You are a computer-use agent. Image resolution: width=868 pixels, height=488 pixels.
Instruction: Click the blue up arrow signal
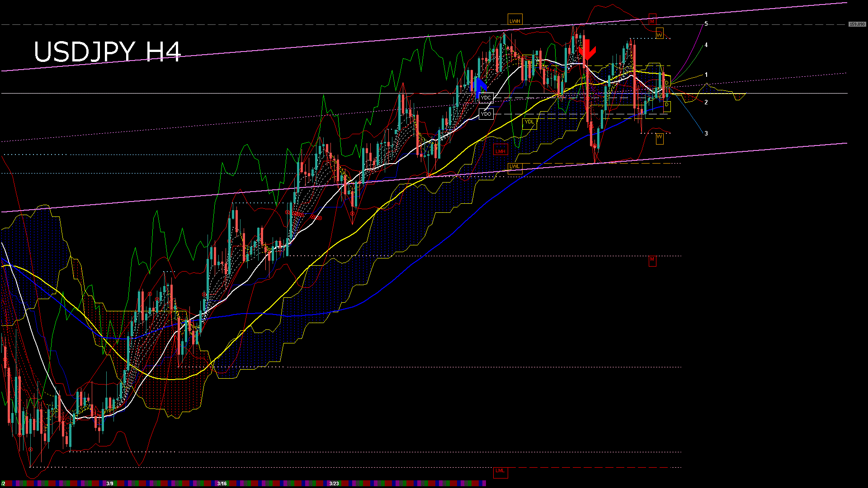pos(479,84)
